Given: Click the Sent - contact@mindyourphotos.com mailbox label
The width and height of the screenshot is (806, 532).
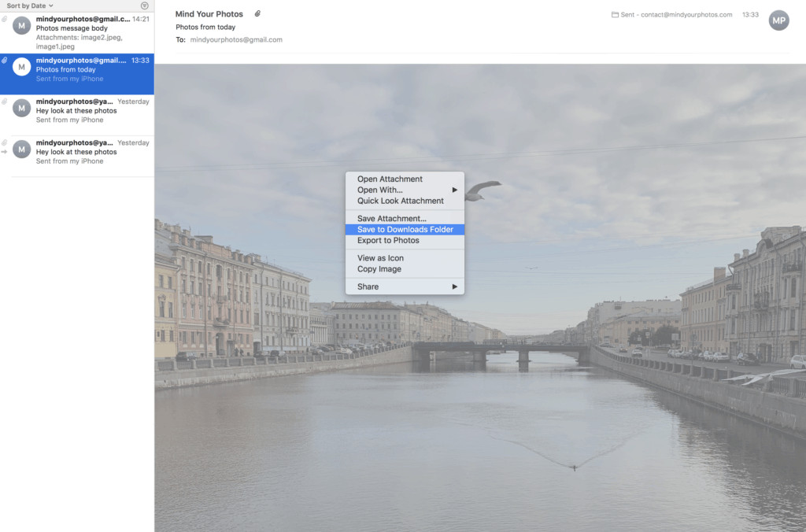Looking at the screenshot, I should (676, 14).
